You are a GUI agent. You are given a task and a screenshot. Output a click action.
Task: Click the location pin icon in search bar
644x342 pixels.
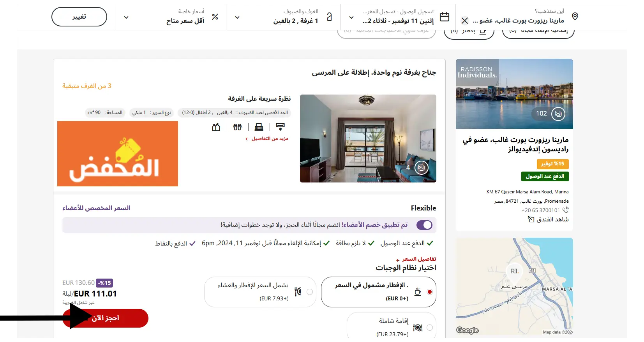(x=575, y=16)
